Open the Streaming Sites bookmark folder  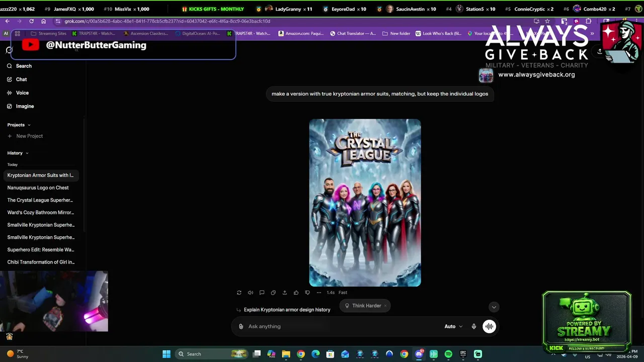coord(48,34)
